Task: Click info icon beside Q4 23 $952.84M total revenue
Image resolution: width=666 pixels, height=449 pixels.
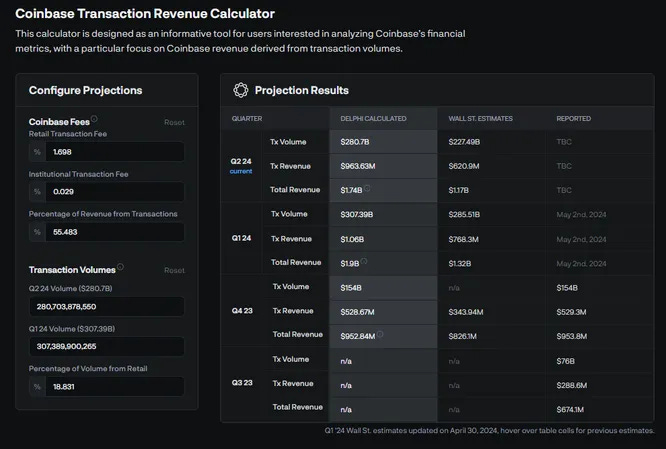Action: [380, 334]
